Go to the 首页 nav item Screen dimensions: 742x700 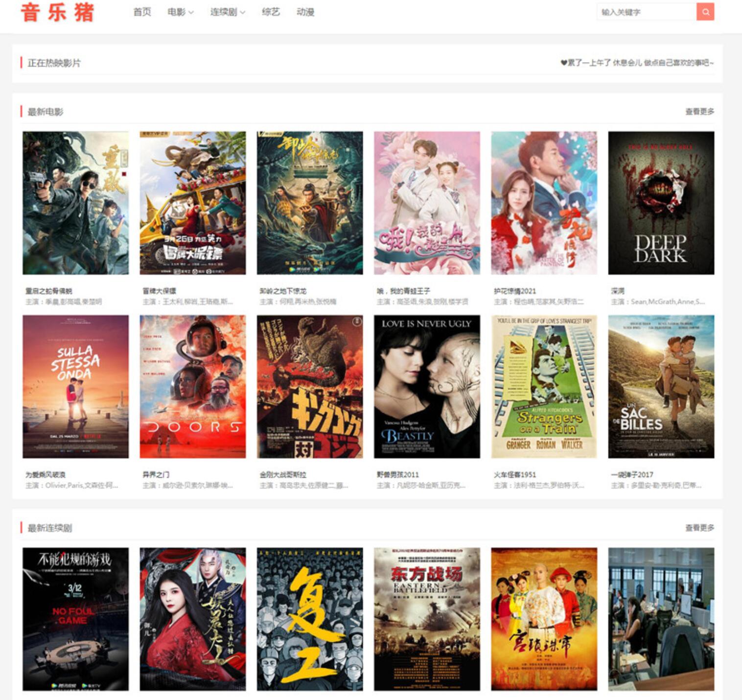tap(142, 12)
